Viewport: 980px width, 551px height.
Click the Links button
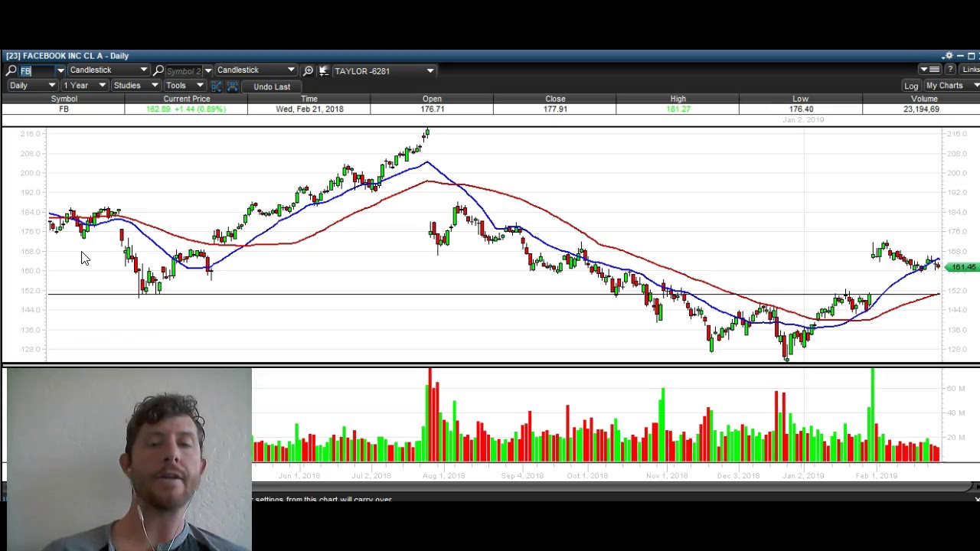coord(970,70)
